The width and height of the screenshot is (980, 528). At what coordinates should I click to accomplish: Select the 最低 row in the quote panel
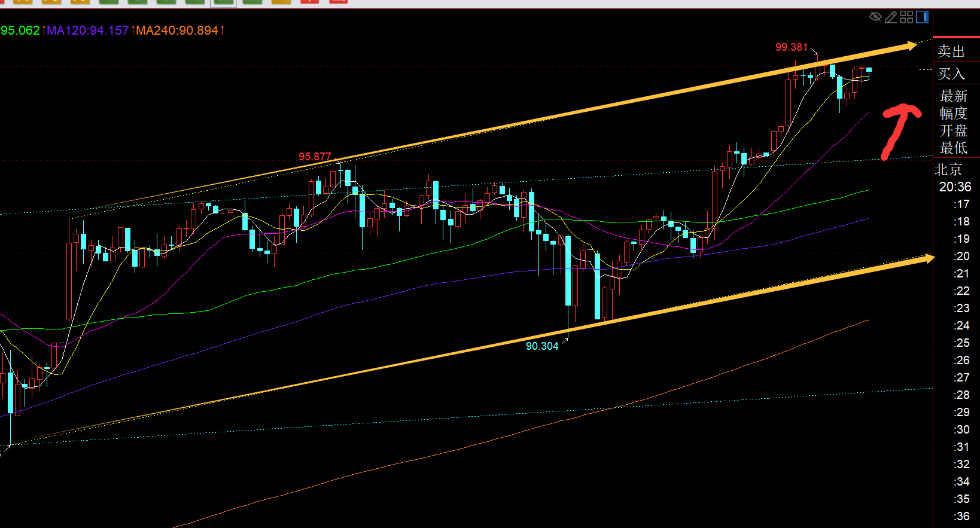click(953, 148)
